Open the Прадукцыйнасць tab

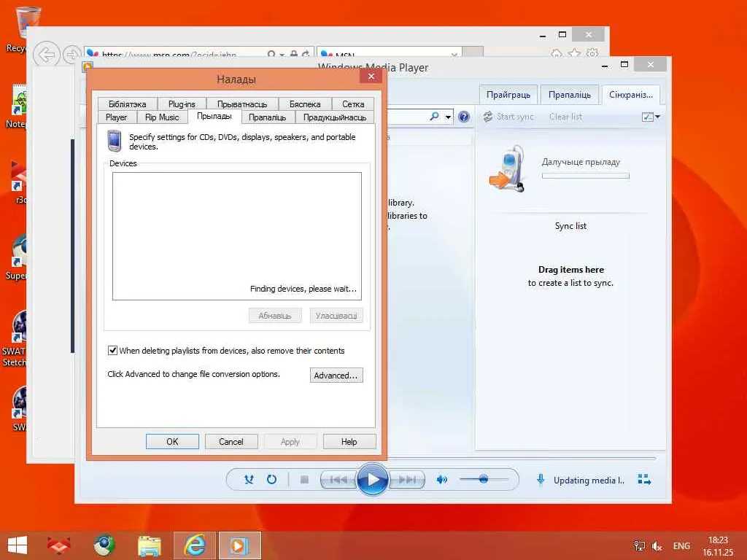[x=334, y=117]
